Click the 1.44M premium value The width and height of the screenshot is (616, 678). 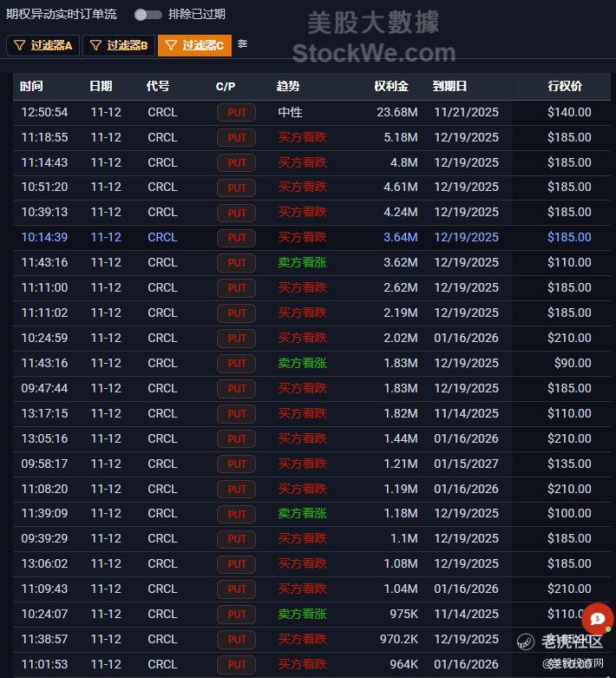pos(401,438)
